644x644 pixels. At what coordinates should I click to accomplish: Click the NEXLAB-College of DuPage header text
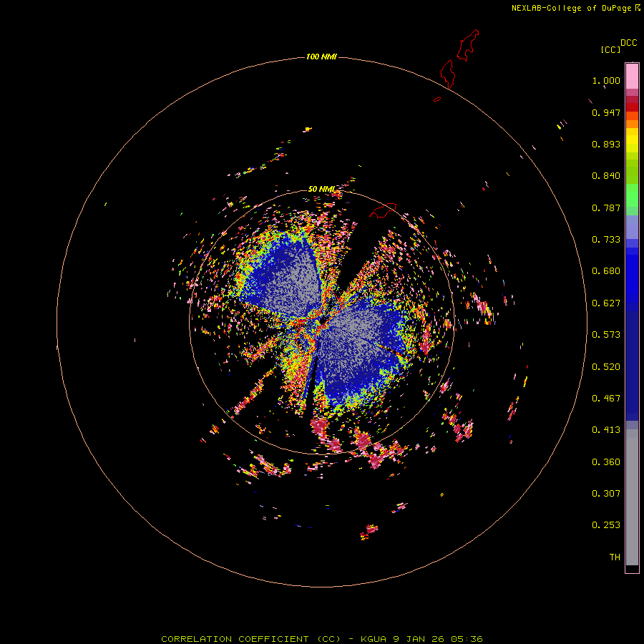pos(571,8)
